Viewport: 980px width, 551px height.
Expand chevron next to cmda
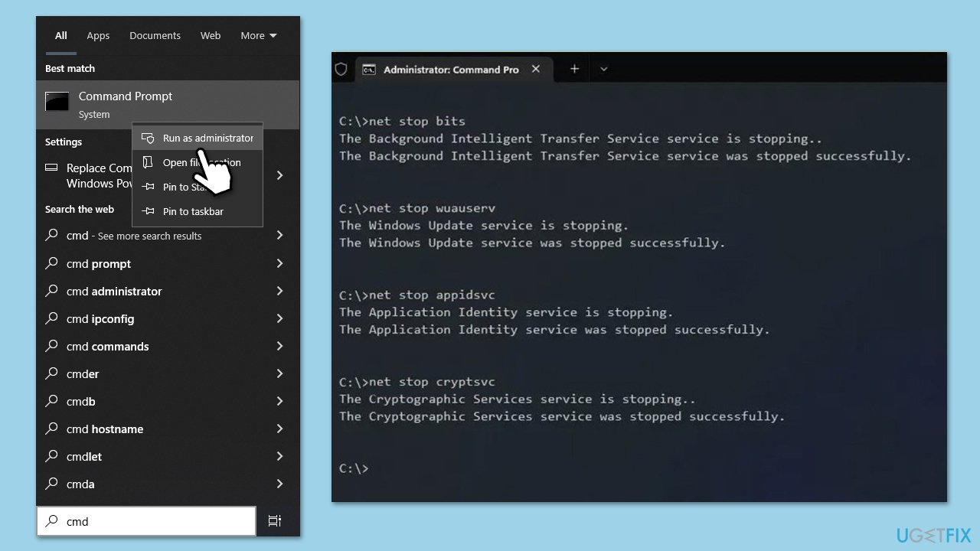click(x=280, y=484)
